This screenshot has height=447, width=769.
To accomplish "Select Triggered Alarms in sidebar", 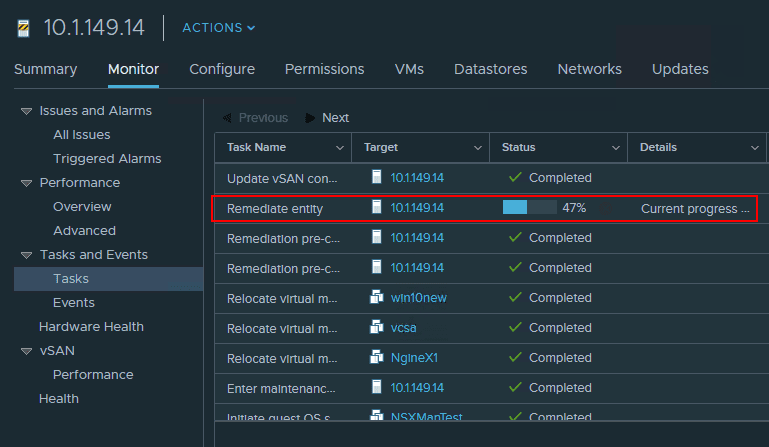I will 107,159.
